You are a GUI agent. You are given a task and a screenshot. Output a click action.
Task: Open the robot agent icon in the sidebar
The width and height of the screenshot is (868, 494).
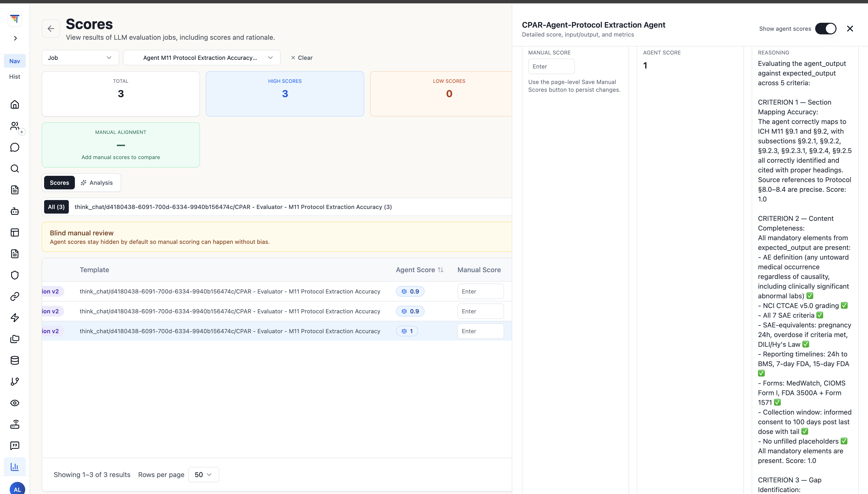[x=15, y=211]
